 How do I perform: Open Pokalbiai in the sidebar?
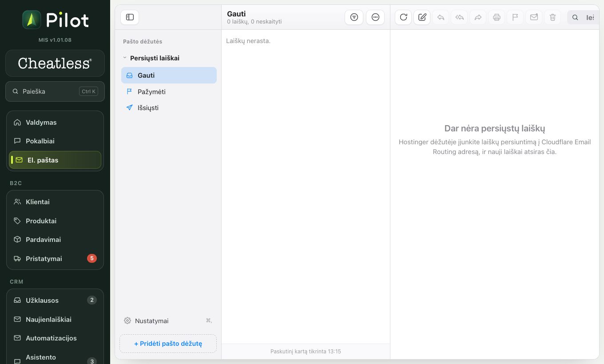coord(55,141)
